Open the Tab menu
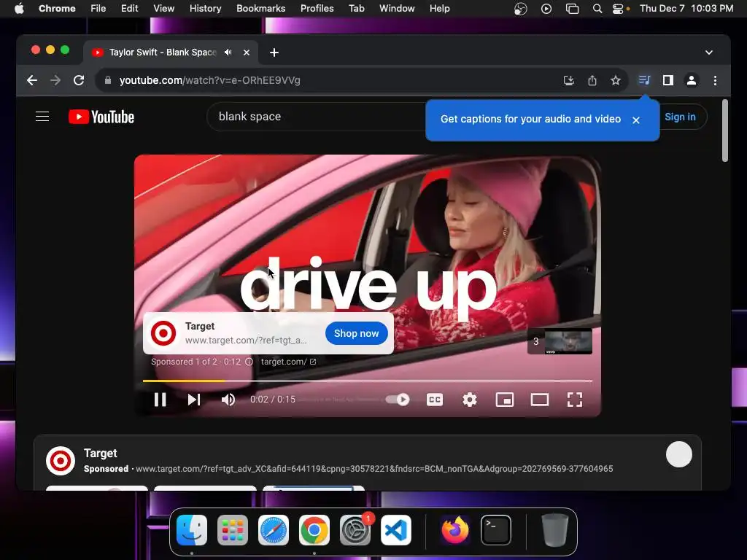The width and height of the screenshot is (747, 560). tap(356, 9)
